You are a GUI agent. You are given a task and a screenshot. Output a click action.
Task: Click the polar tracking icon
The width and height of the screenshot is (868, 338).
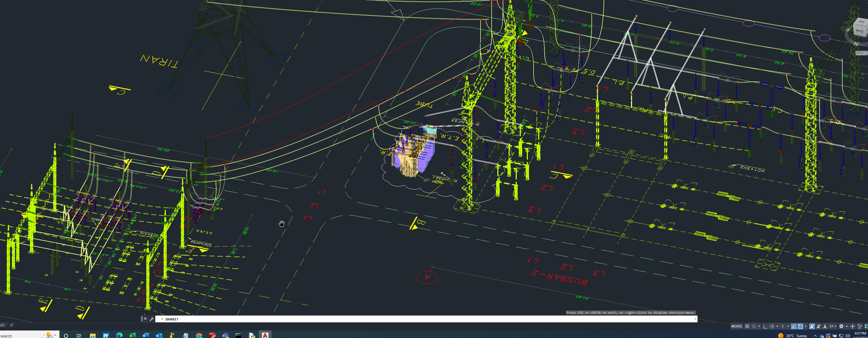pos(772,326)
